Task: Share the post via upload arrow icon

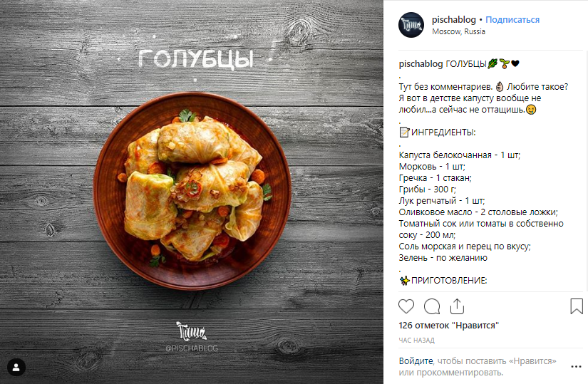Action: pyautogui.click(x=457, y=306)
